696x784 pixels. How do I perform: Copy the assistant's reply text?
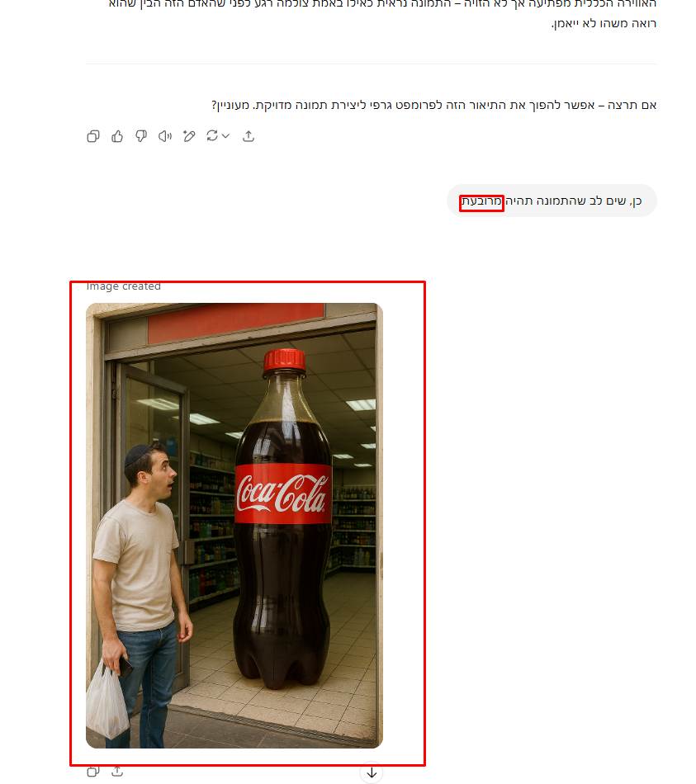tap(92, 136)
